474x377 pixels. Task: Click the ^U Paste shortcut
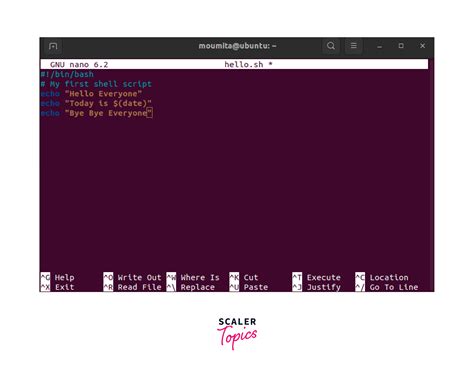249,287
